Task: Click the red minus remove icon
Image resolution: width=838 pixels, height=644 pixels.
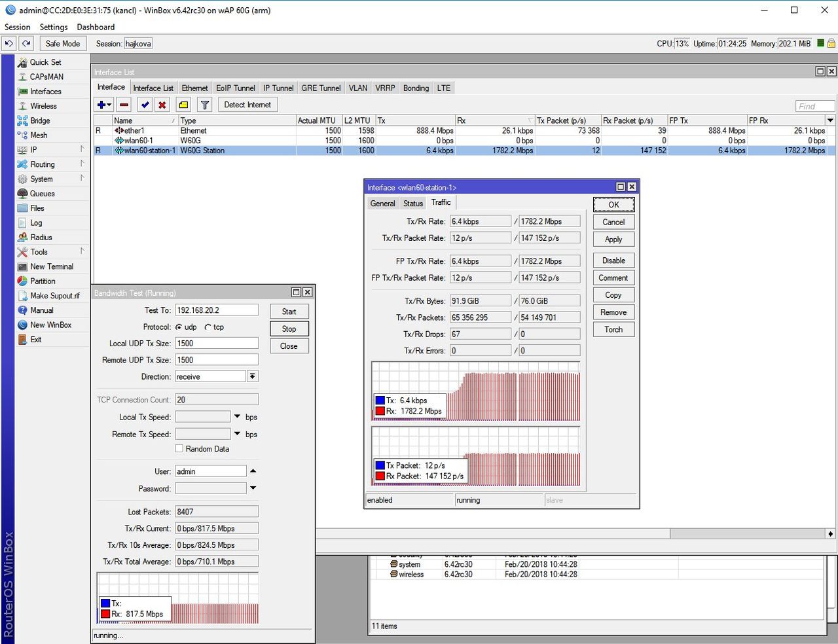Action: tap(124, 105)
